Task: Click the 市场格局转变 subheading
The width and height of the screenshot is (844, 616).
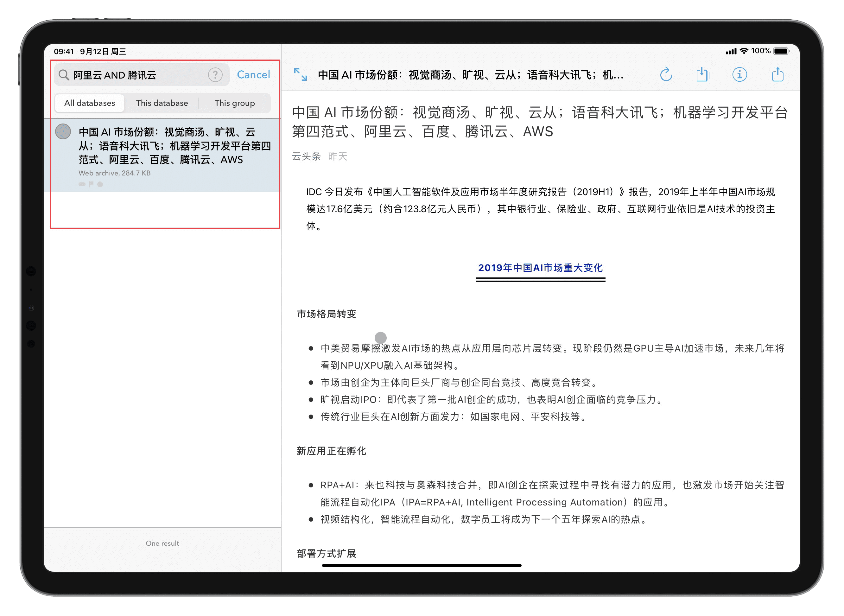Action: [327, 314]
